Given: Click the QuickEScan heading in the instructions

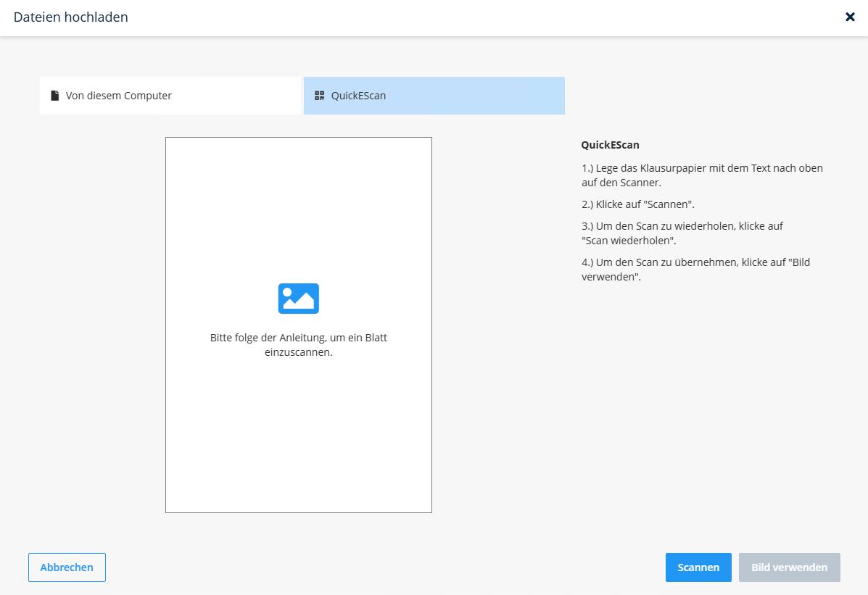Looking at the screenshot, I should [609, 144].
